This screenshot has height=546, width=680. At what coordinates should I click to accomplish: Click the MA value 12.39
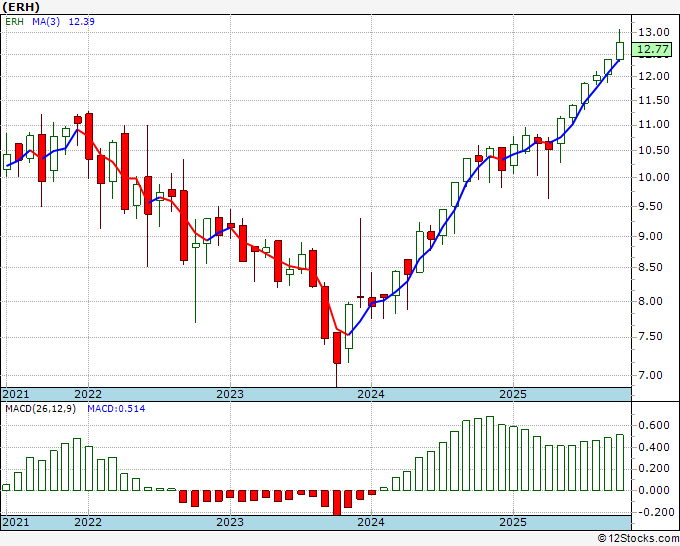tap(82, 22)
